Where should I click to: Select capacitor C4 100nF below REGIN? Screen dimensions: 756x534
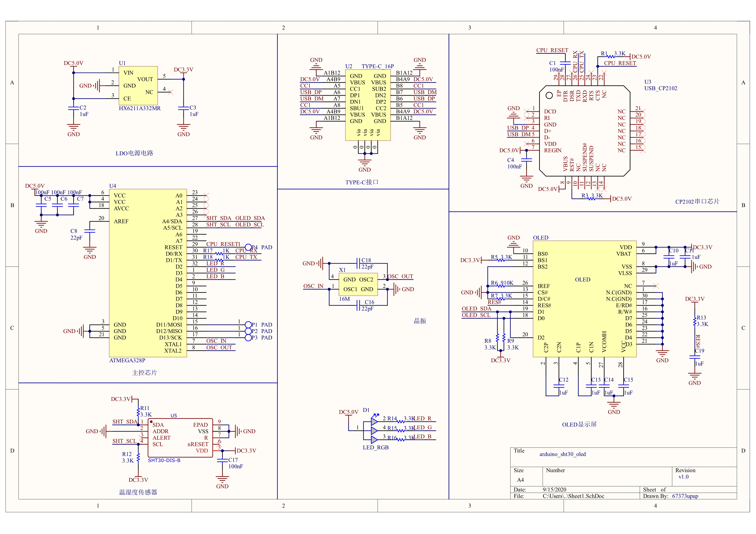coord(526,160)
